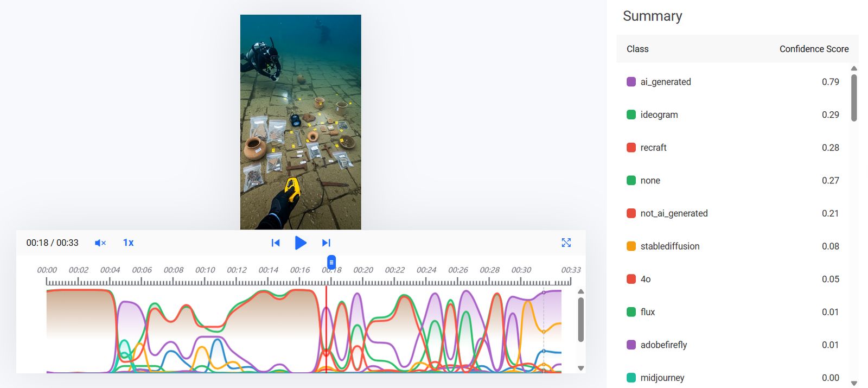This screenshot has height=388, width=868.
Task: Click the Confidence Score column header
Action: [814, 49]
